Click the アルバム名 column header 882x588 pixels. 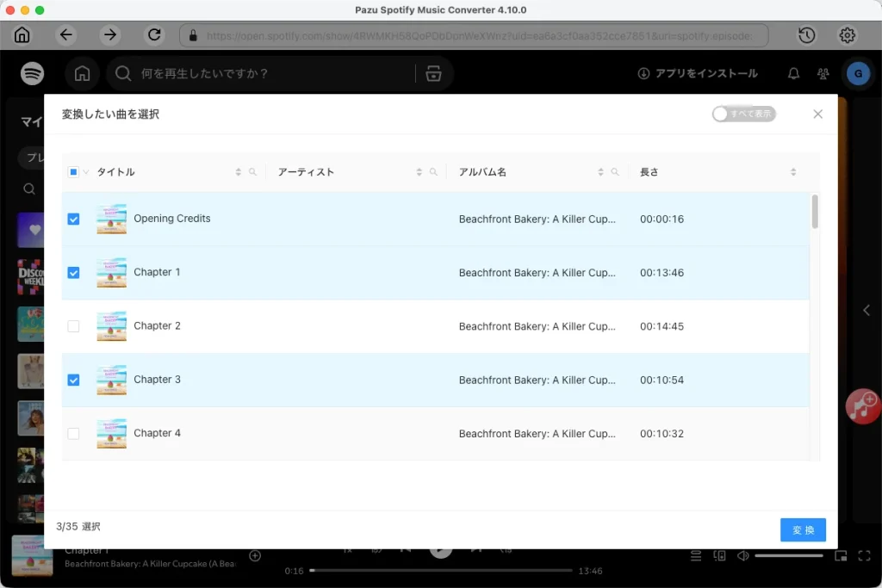click(x=482, y=172)
